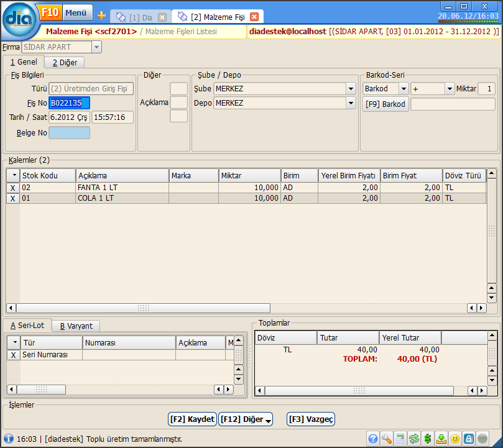Click the Numarası column header
This screenshot has width=503, height=448.
click(x=129, y=343)
